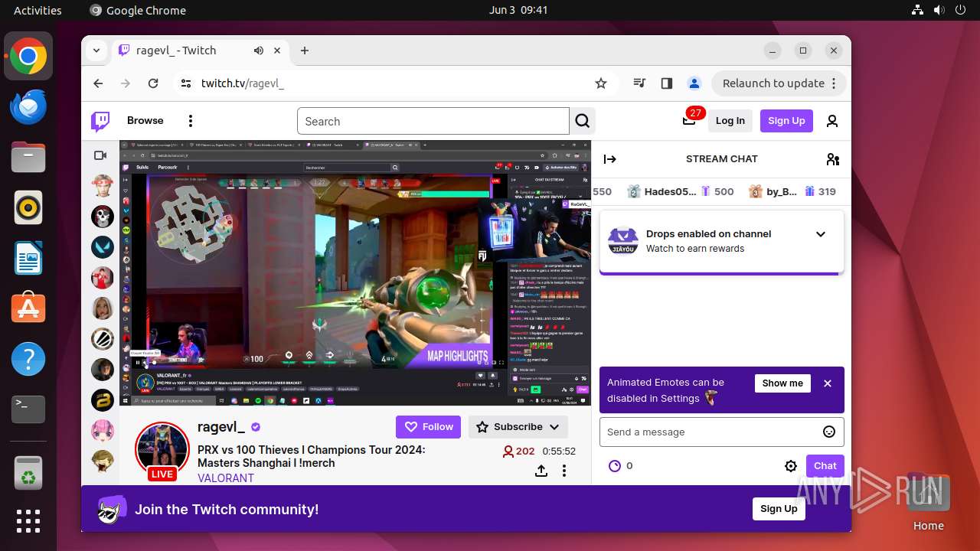Open the Browse page
The width and height of the screenshot is (980, 551).
(145, 121)
